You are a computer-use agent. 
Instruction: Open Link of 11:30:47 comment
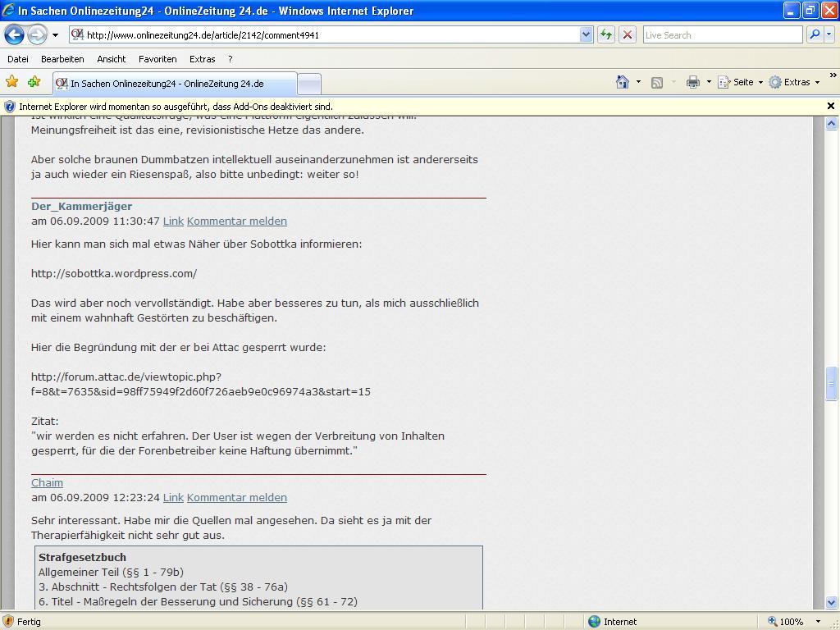point(173,221)
